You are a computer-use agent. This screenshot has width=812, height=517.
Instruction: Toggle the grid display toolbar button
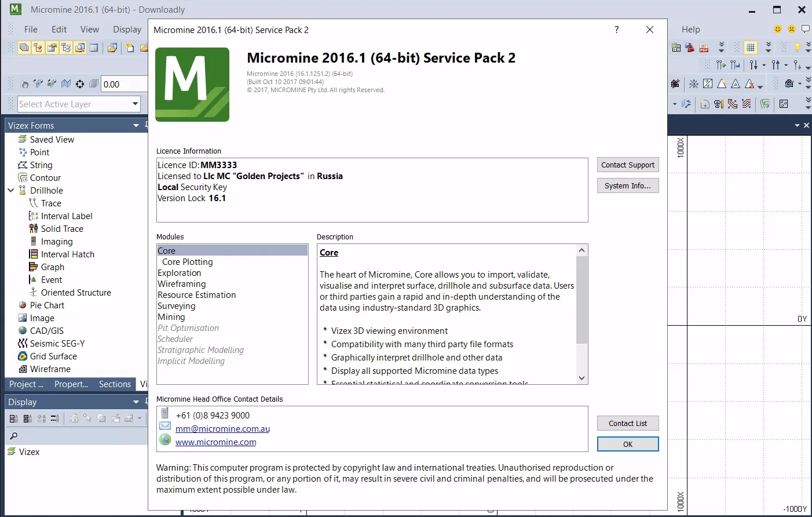click(x=751, y=48)
